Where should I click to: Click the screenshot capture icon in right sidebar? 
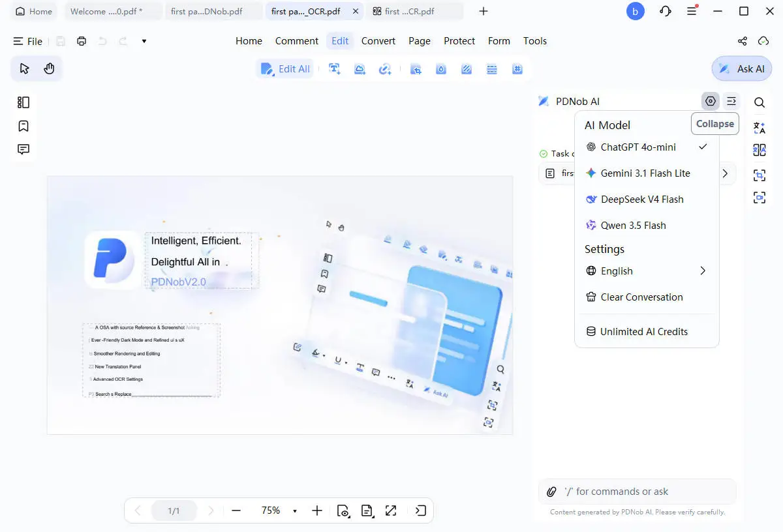(760, 198)
